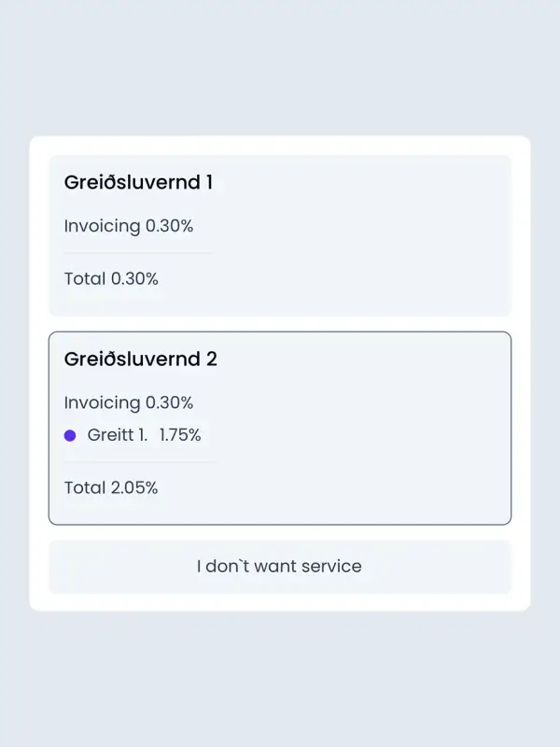
Task: Click the Greiðsluvernd 2 heading
Action: [x=140, y=359]
